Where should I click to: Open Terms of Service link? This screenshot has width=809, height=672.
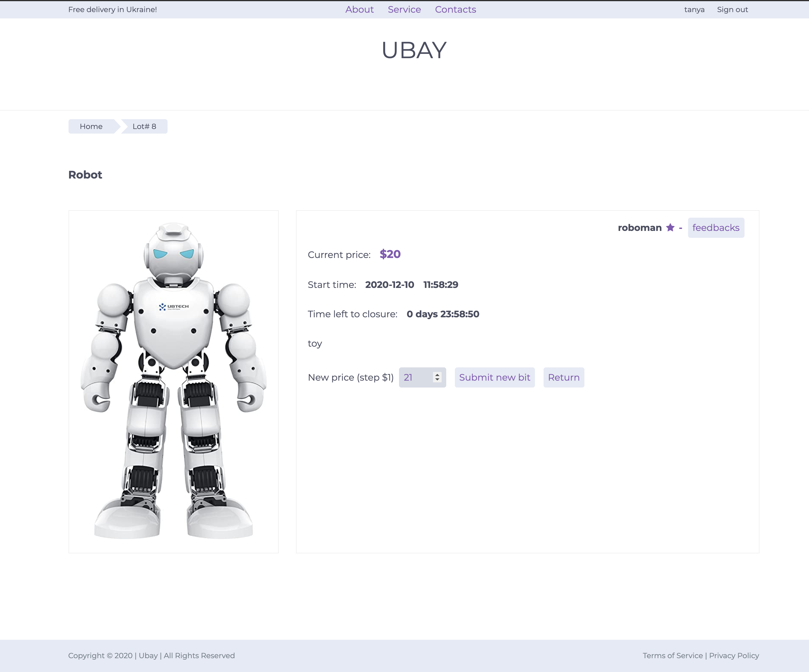click(672, 655)
